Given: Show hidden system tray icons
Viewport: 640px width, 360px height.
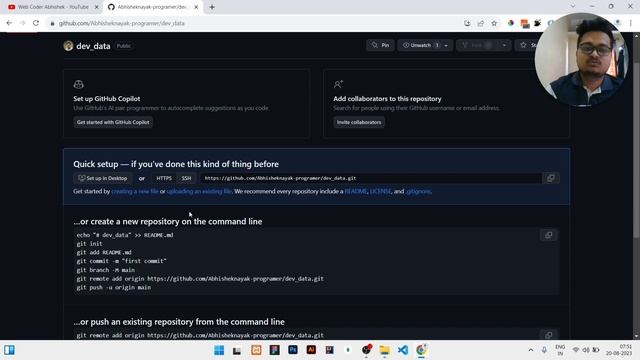Looking at the screenshot, I should tap(531, 350).
